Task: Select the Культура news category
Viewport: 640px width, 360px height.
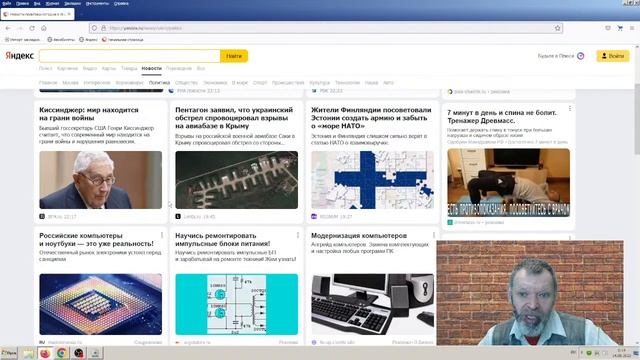Action: (319, 82)
